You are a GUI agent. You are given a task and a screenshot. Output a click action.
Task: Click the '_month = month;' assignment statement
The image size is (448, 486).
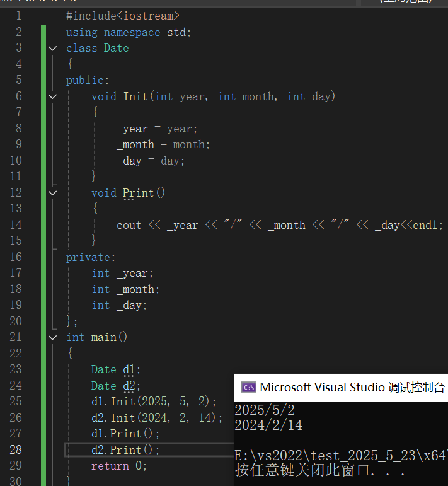(163, 144)
